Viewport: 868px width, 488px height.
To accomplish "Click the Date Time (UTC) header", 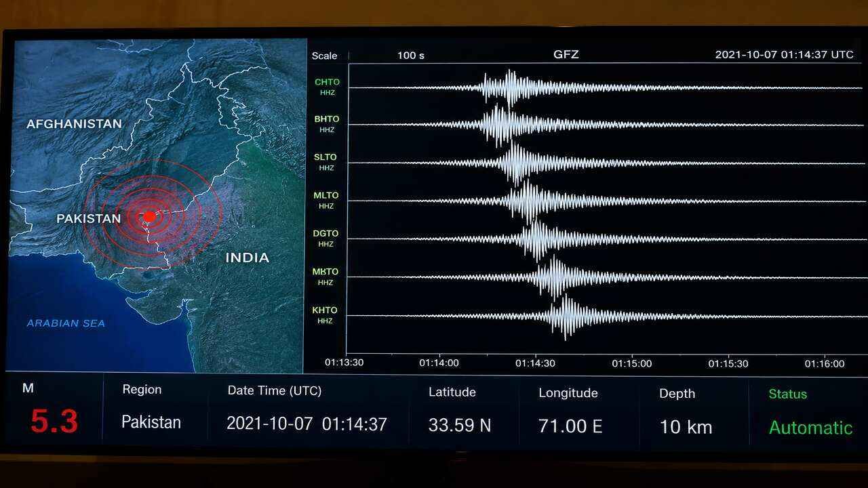I will 275,391.
